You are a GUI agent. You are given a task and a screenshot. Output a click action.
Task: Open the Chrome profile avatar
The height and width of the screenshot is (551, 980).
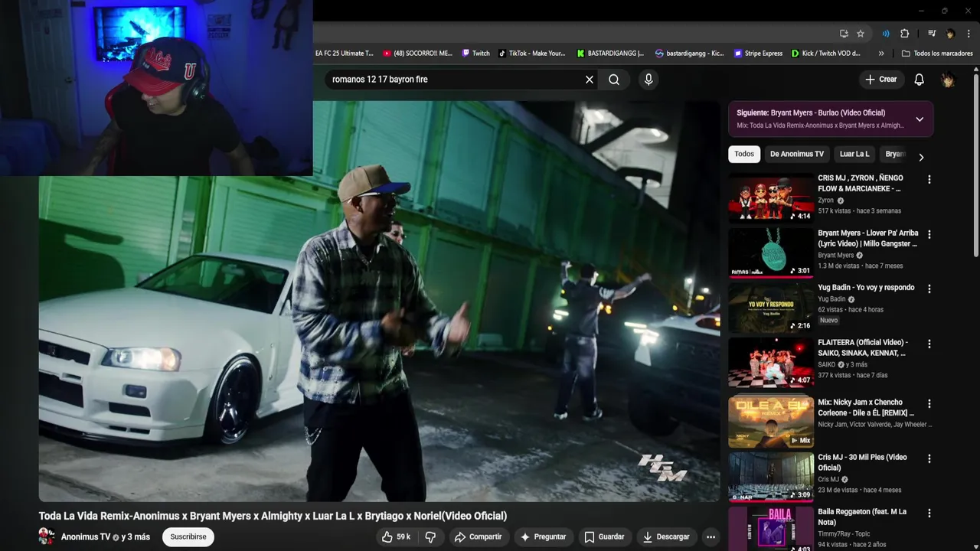point(950,34)
